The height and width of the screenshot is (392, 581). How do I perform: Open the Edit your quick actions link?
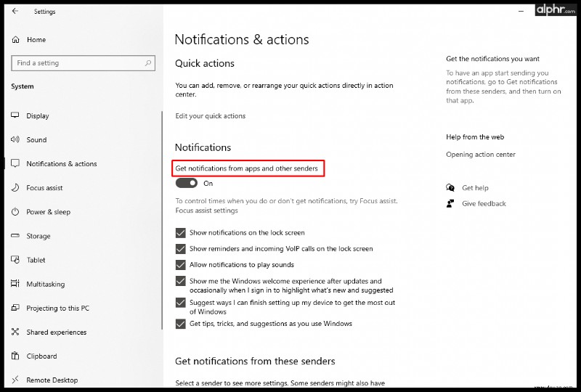coord(210,116)
